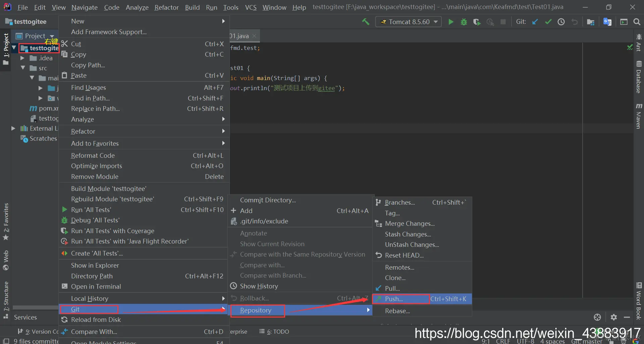Image resolution: width=644 pixels, height=344 pixels.
Task: Open the 6: TODO tool window button
Action: pos(274,332)
